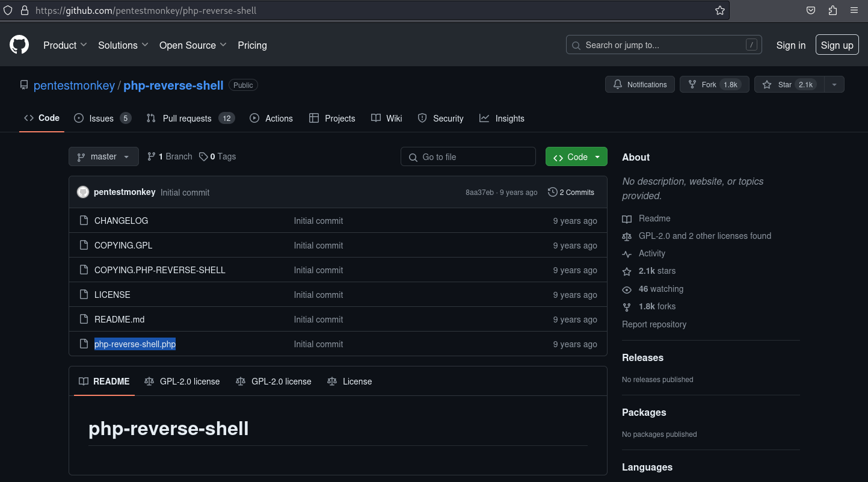View the 1 Branch link

(x=170, y=156)
